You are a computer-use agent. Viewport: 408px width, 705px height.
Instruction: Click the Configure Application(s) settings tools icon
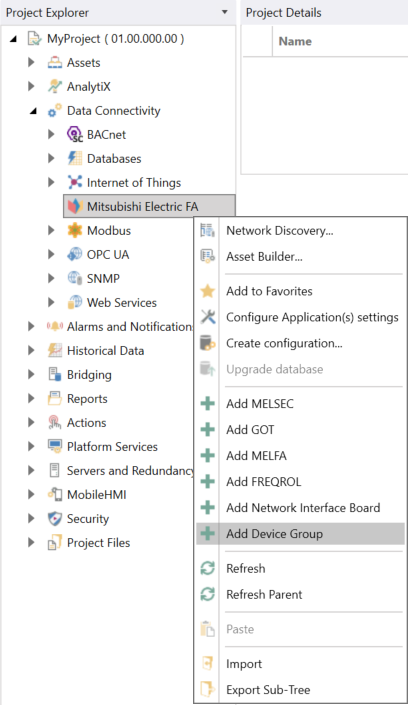point(207,317)
